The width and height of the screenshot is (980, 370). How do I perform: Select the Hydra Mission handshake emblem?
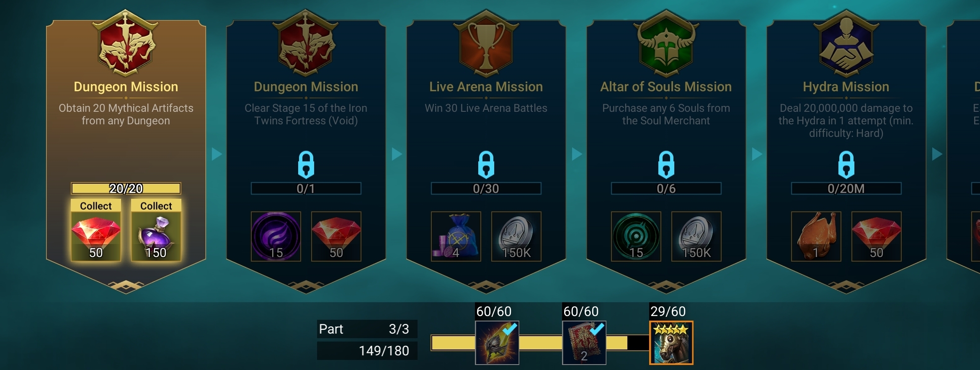(846, 44)
